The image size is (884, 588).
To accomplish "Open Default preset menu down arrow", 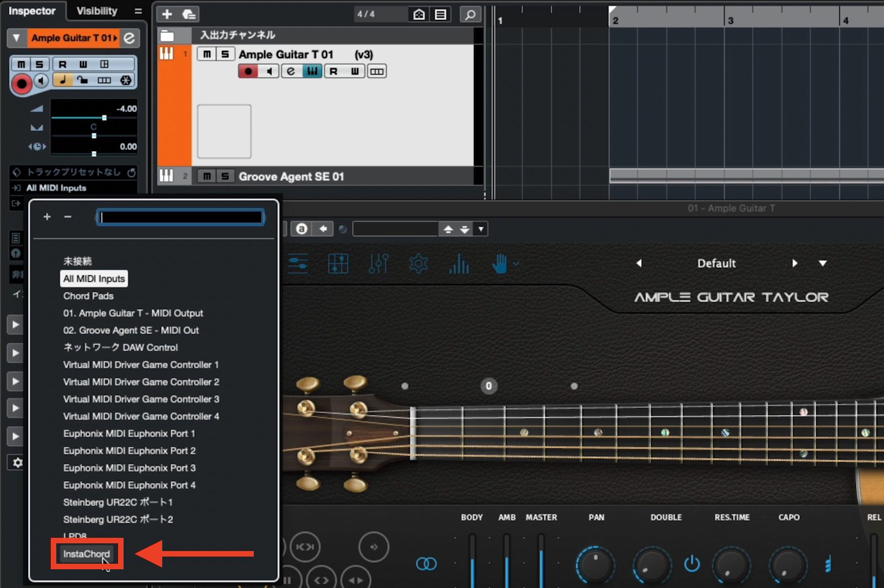I will tap(823, 263).
